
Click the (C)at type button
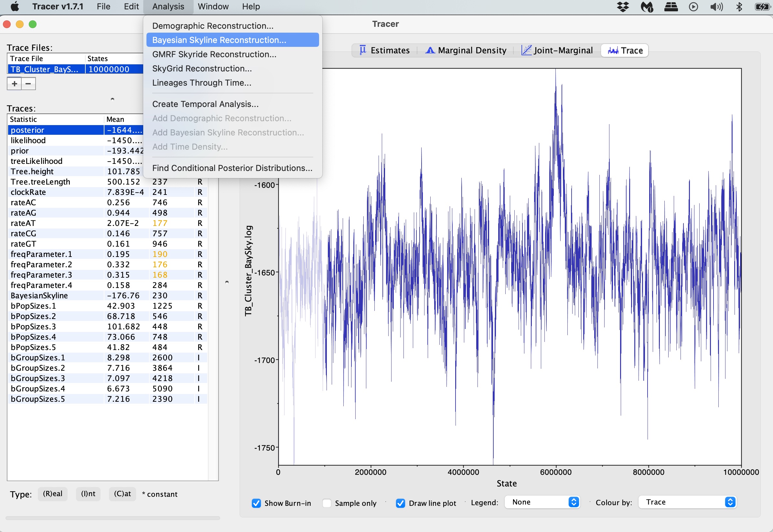122,494
